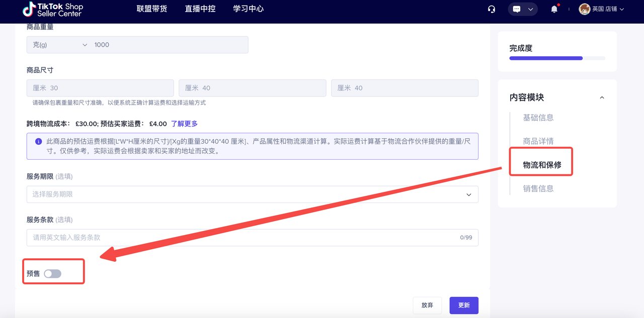This screenshot has width=644, height=318.
Task: Collapse the 内容模块 panel chevron
Action: [602, 97]
